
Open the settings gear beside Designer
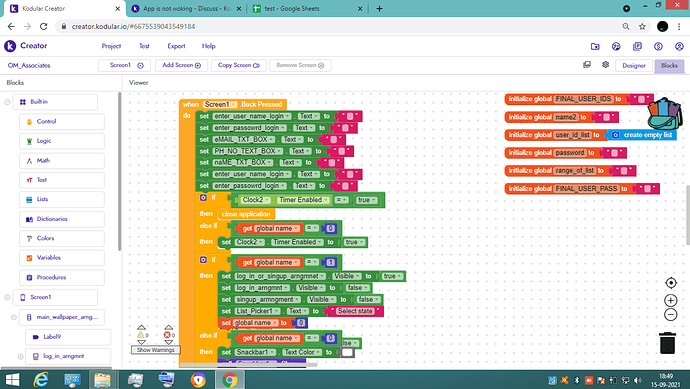pos(606,65)
